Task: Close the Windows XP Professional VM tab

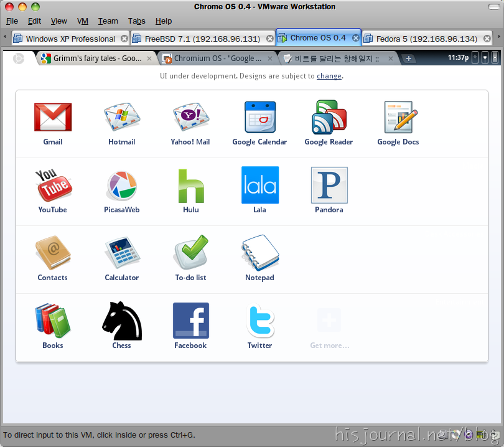Action: [124, 39]
